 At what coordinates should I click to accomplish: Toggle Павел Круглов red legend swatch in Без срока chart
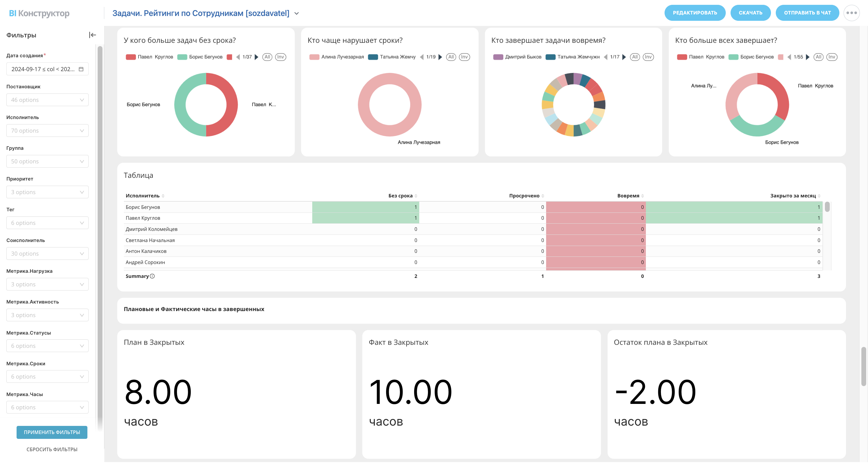click(131, 57)
